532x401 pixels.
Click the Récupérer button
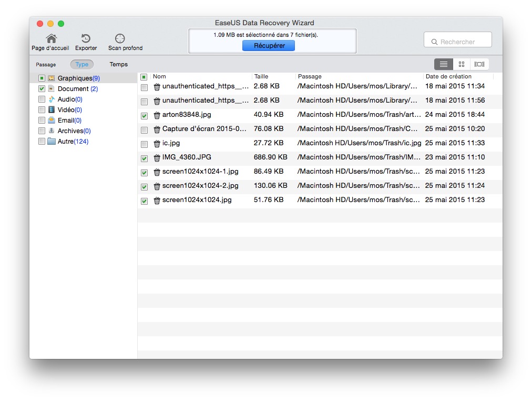[x=269, y=45]
